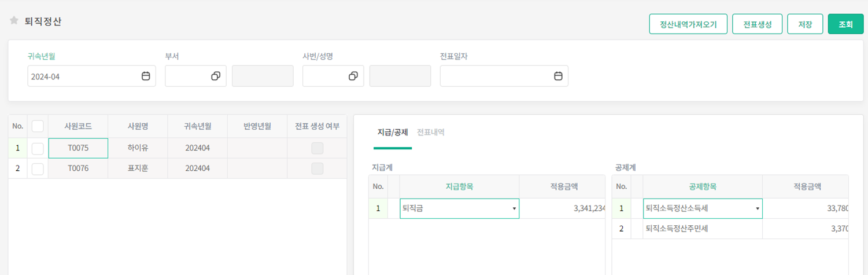The height and width of the screenshot is (275, 868).
Task: Select the 퇴직소득정산주민세 deduction row
Action: point(701,229)
